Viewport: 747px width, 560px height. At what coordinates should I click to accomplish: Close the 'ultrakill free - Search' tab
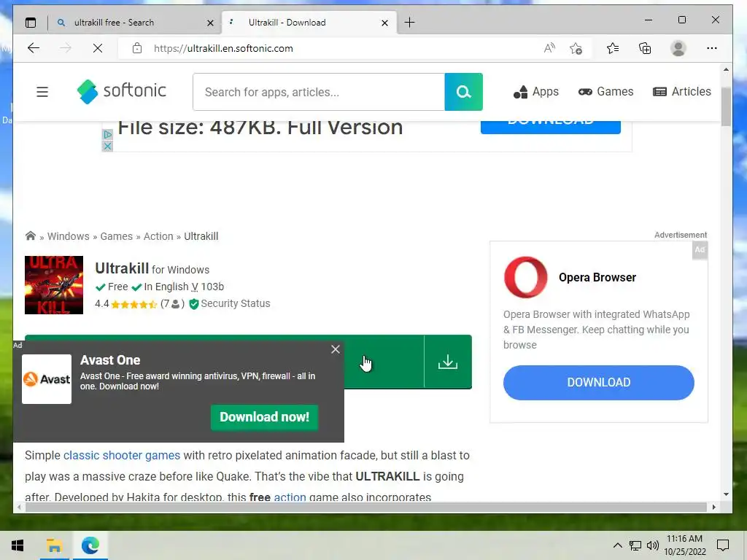[210, 23]
